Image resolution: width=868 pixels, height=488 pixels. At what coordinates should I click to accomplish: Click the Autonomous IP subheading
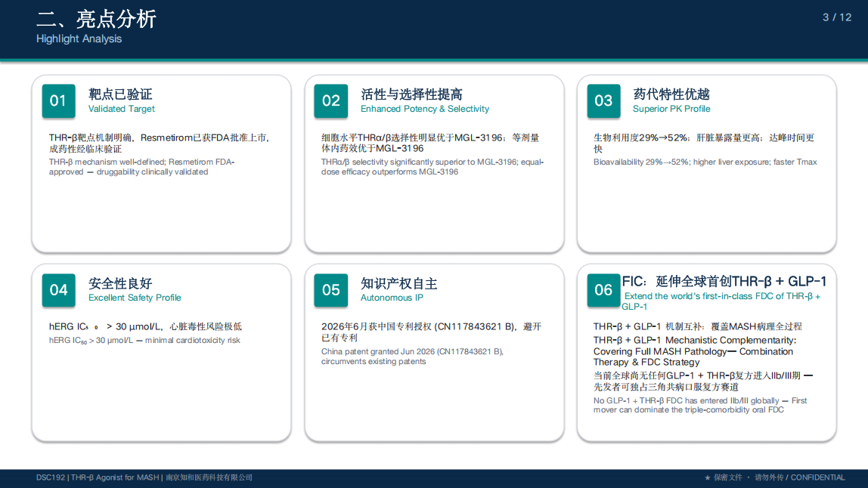click(x=392, y=298)
